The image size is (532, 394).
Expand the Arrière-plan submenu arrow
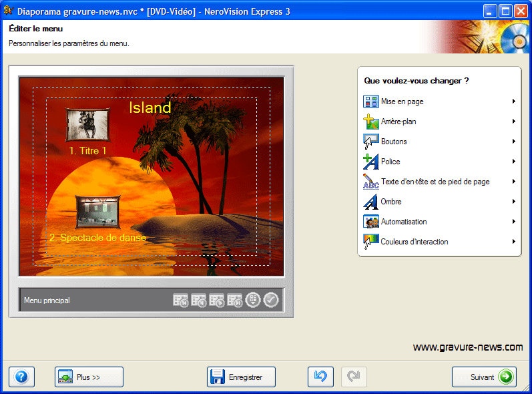point(514,121)
